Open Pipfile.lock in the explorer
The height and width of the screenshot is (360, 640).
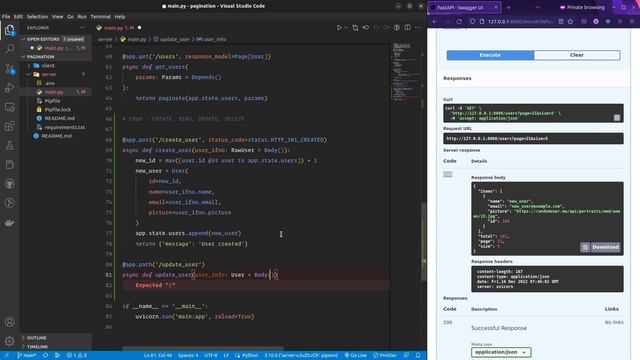point(58,109)
